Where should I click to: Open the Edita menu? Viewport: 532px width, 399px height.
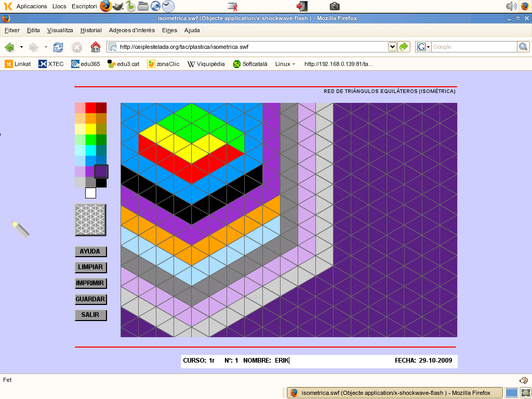tap(33, 30)
